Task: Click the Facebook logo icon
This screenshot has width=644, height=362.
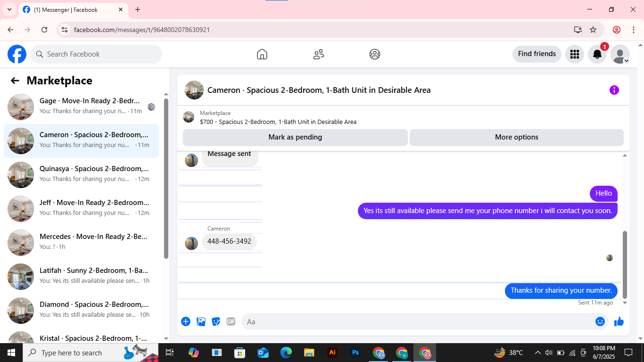Action: click(x=17, y=54)
